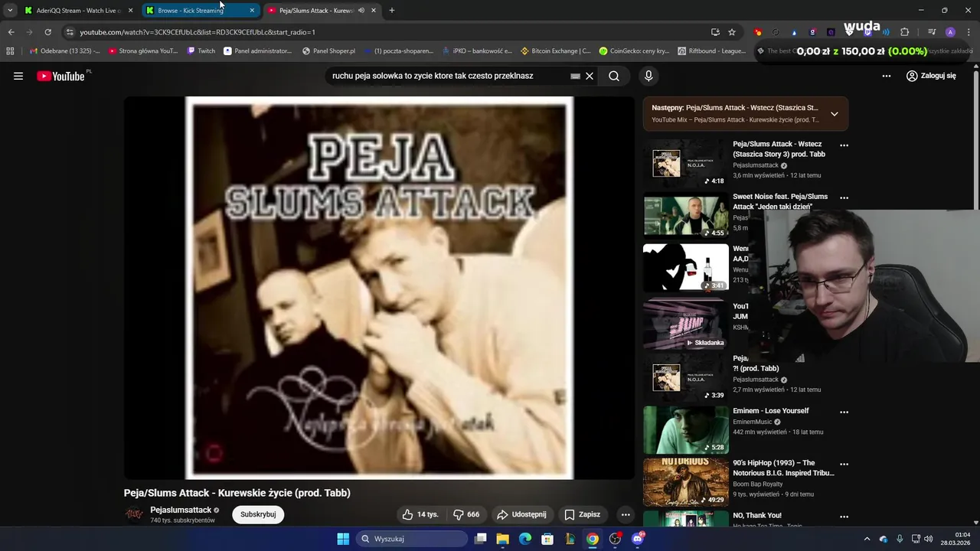Run search with the magnifier button
980x551 pixels.
(614, 76)
